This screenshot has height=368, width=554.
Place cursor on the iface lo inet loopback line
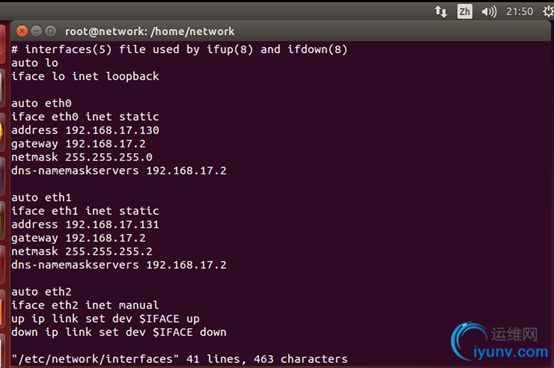tap(85, 76)
